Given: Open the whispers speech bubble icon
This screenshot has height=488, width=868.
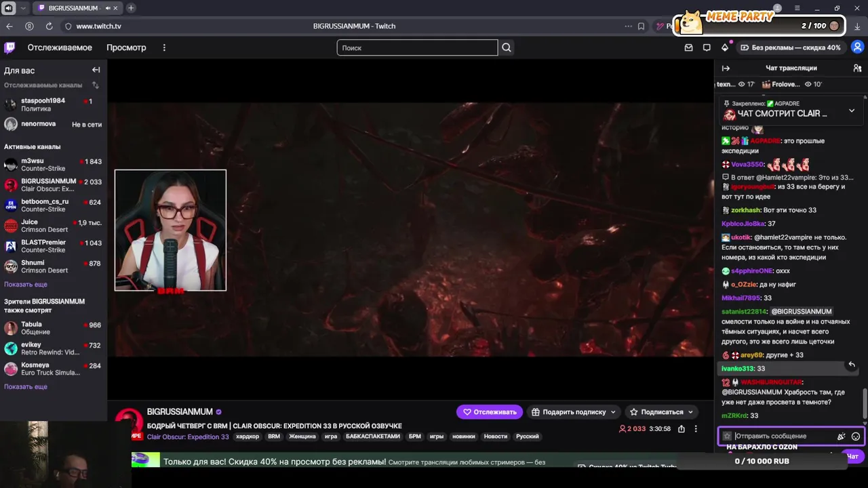Looking at the screenshot, I should pyautogui.click(x=707, y=47).
